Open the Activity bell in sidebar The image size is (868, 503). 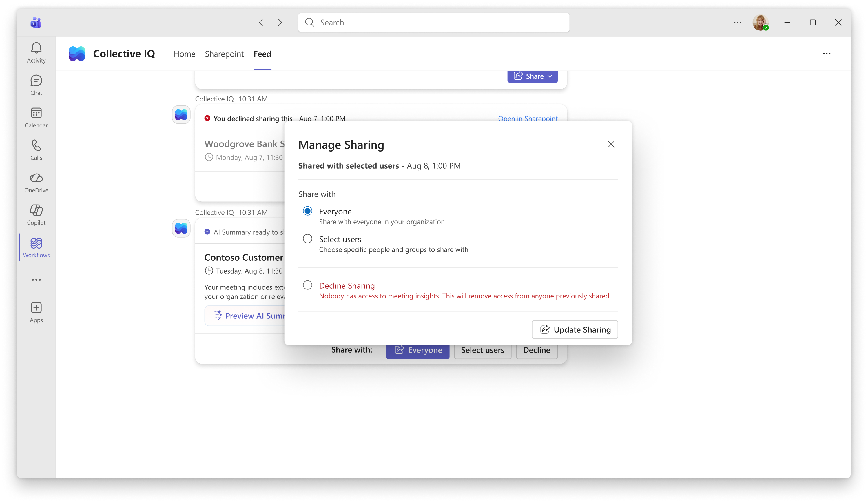point(36,53)
